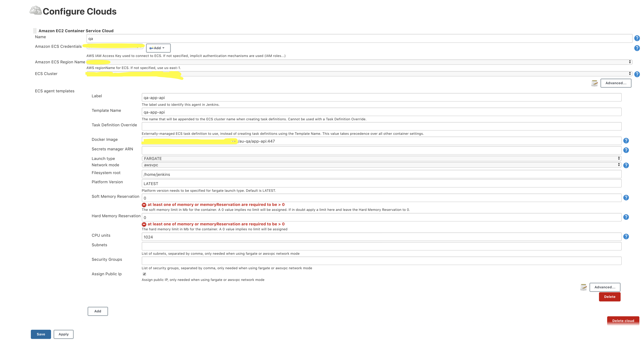Expand the Add credentials dropdown
Screen dimensions: 644x340
click(158, 48)
